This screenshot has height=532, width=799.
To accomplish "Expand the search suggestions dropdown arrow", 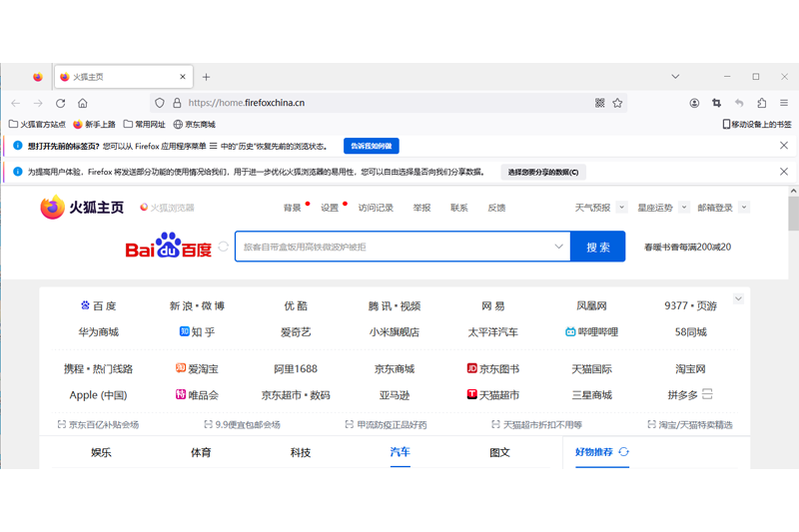I will click(558, 247).
